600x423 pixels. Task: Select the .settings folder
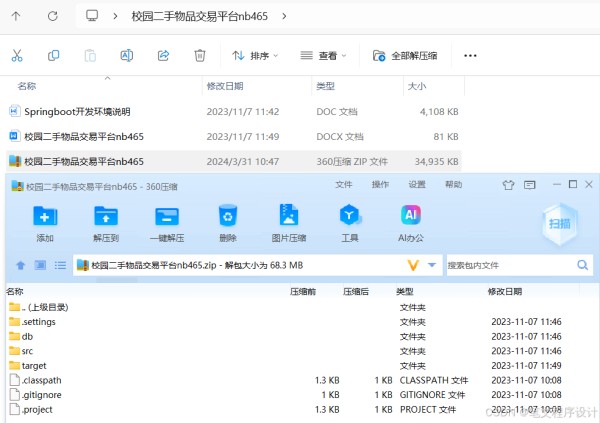click(302, 322)
